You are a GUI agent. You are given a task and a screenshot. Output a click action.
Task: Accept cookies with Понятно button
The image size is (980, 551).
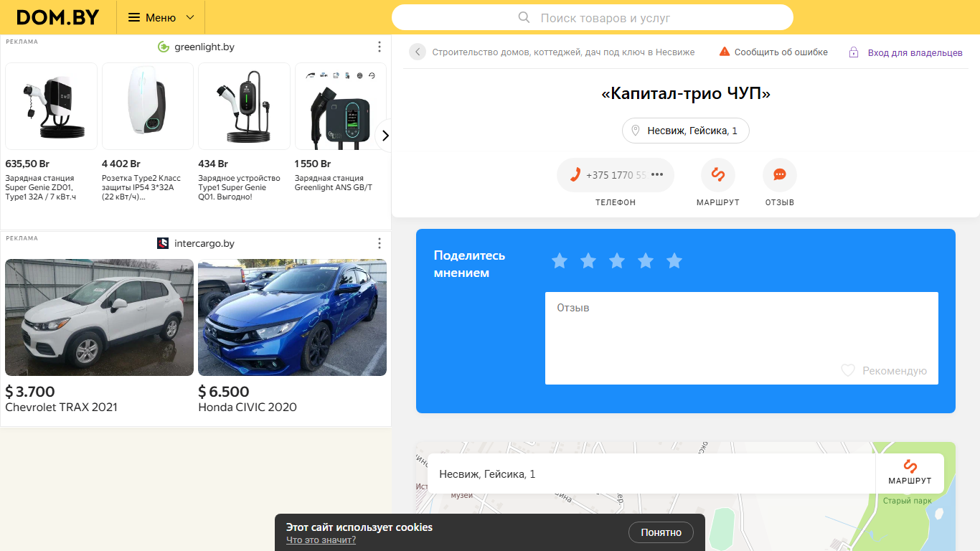[661, 532]
